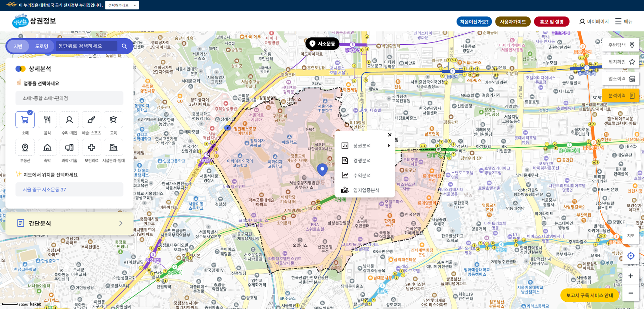This screenshot has height=309, width=644.
Task: Open the 메뉴 menu
Action: (624, 21)
